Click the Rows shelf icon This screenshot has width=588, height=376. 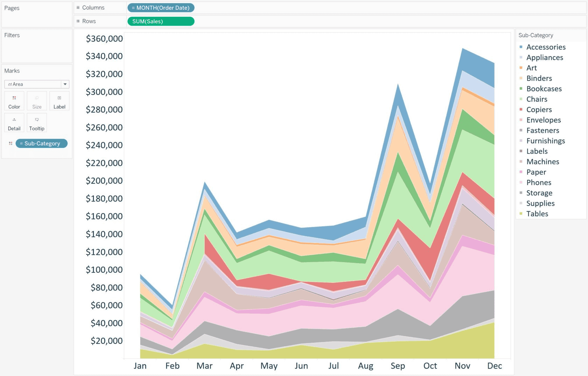point(78,21)
